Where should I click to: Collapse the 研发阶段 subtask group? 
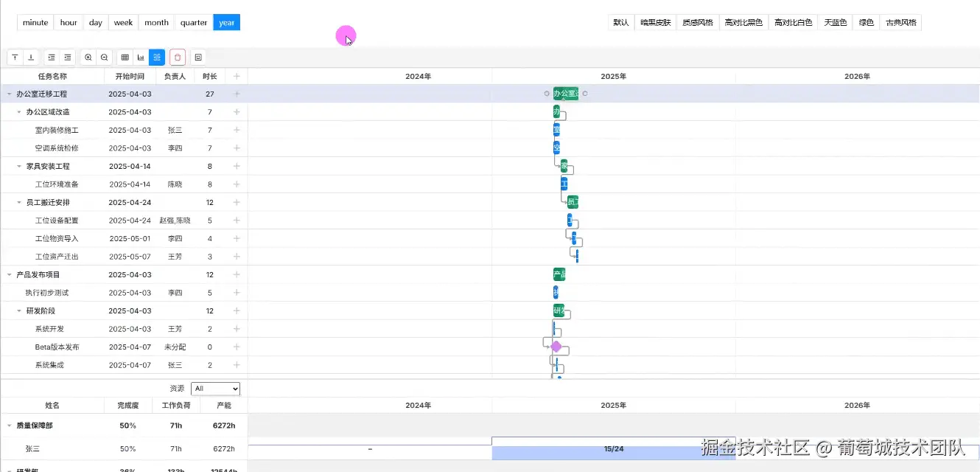[x=19, y=310]
